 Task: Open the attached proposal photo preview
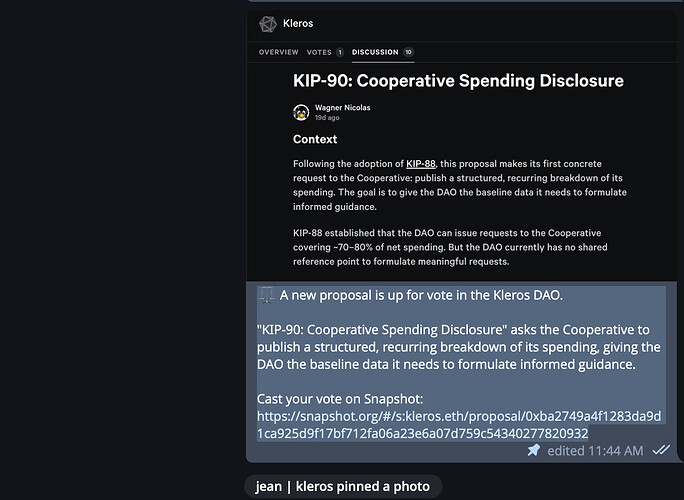tap(462, 145)
